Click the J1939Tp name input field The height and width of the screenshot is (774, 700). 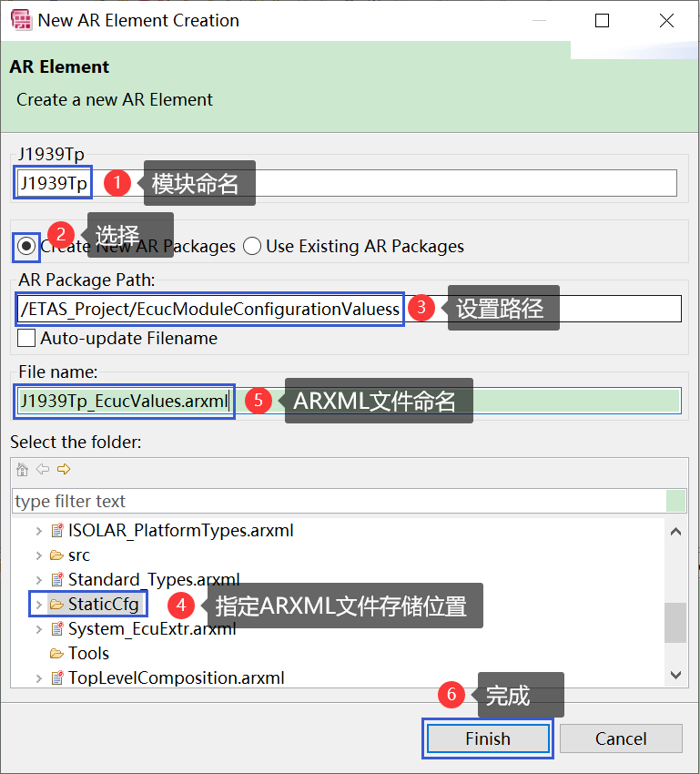point(347,183)
